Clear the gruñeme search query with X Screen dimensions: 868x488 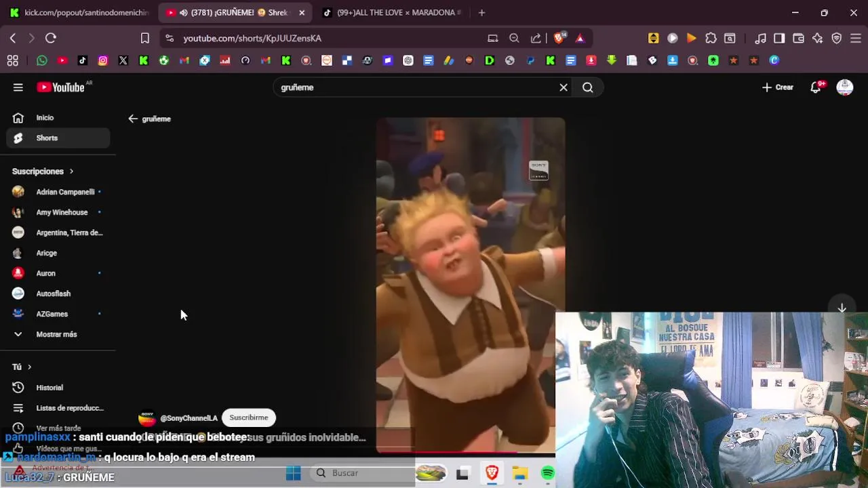[564, 87]
